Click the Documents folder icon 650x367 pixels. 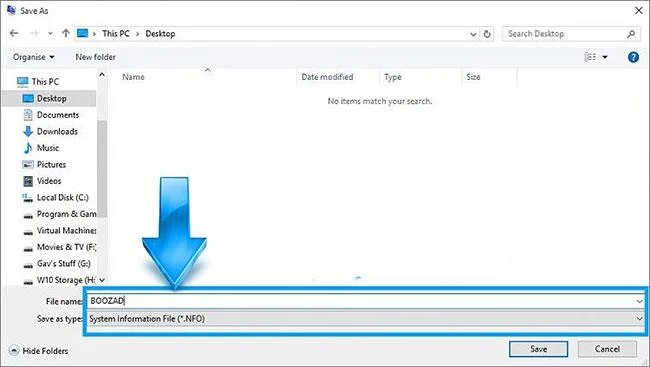(x=28, y=115)
